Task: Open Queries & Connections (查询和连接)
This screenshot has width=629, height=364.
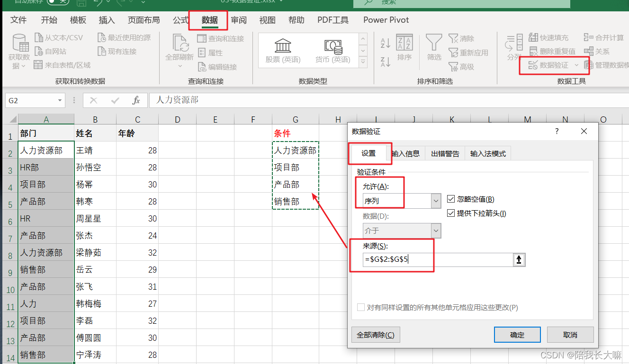Action: 221,38
